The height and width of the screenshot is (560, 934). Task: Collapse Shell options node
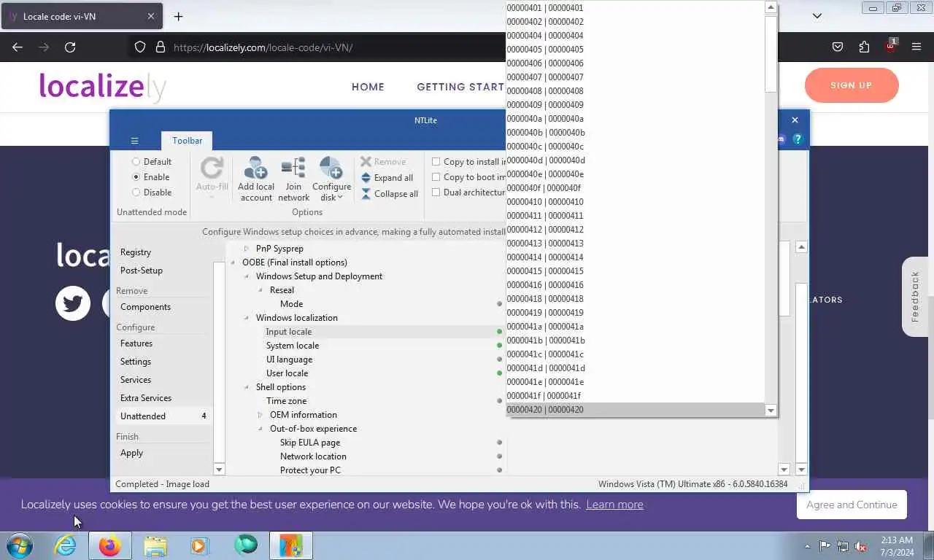(x=247, y=387)
